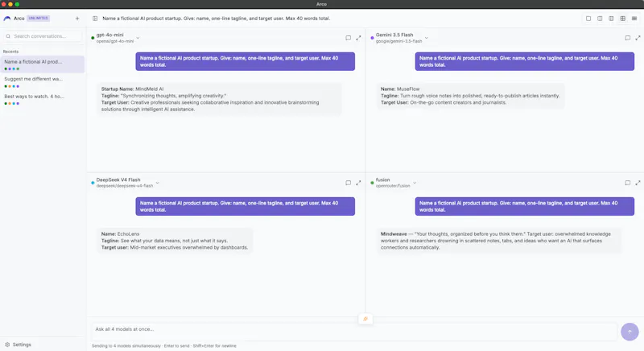Screen dimensions: 644x351
Task: Click the orange icon above the message input
Action: point(365,319)
